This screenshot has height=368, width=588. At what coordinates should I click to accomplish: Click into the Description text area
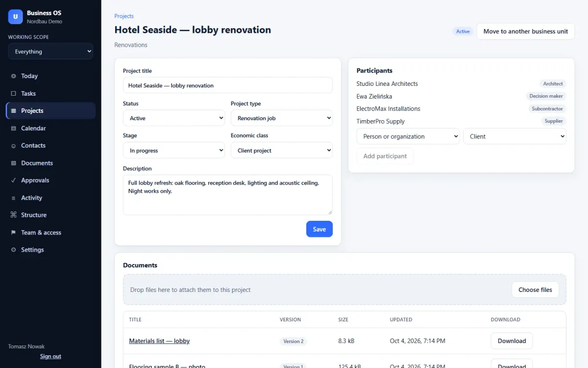(x=228, y=195)
